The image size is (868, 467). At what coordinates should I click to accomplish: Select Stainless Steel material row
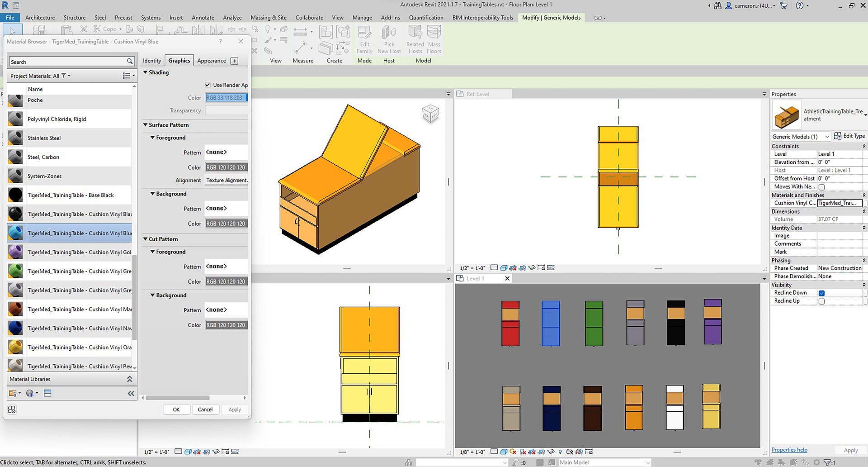coord(70,138)
